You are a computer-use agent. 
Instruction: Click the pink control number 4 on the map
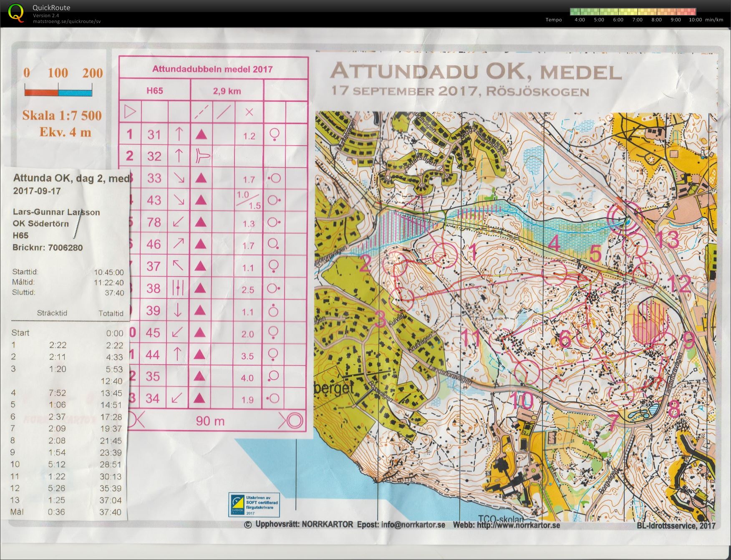554,244
